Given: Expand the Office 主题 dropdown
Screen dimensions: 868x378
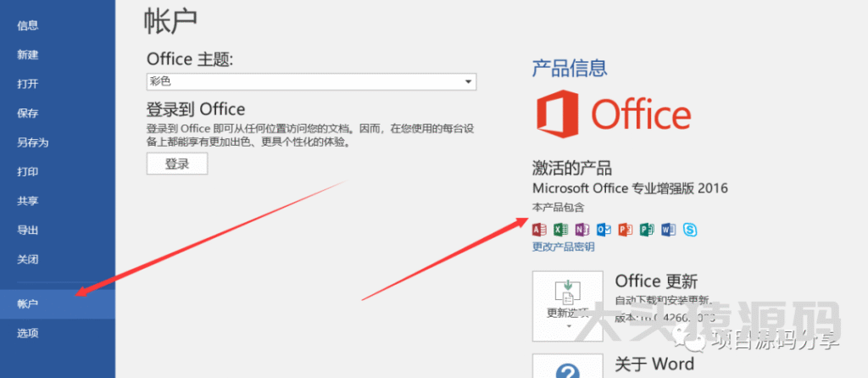Looking at the screenshot, I should [311, 82].
